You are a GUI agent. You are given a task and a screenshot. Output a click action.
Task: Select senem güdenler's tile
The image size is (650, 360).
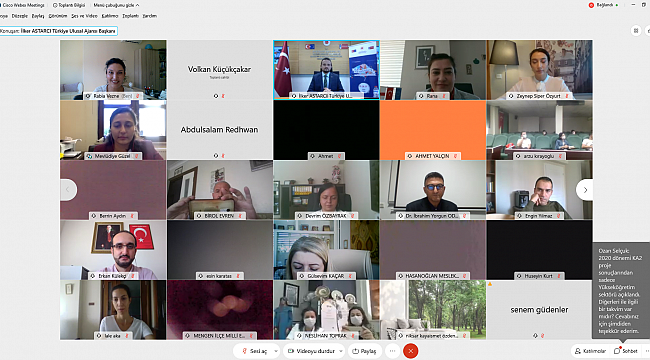[x=539, y=310]
